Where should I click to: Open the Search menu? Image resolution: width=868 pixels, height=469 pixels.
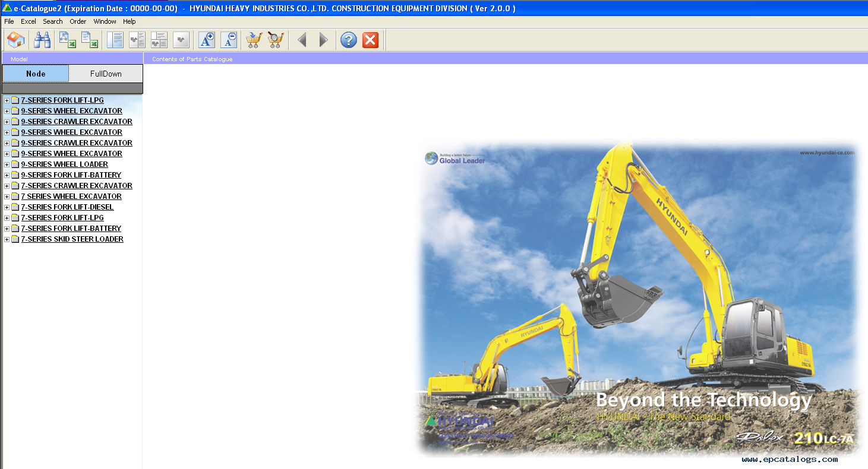(53, 21)
